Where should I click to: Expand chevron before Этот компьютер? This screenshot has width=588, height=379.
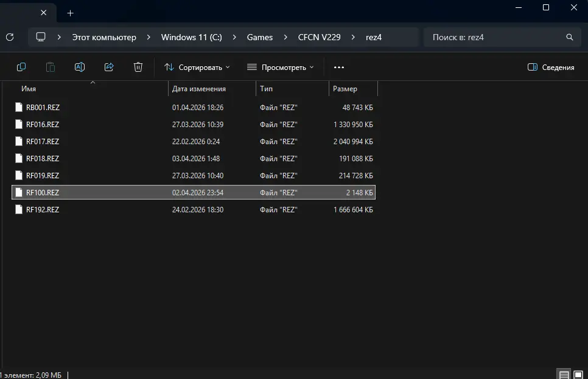(59, 37)
